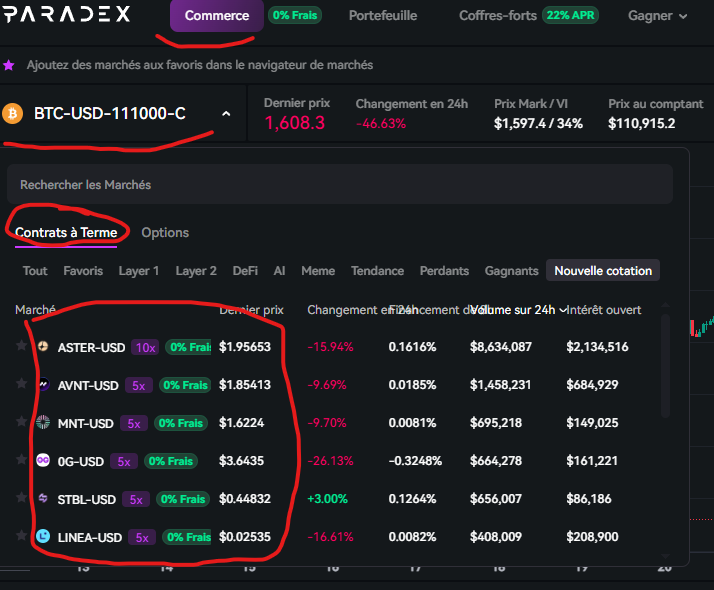Favorite the LINEA-USD market star

(21, 535)
